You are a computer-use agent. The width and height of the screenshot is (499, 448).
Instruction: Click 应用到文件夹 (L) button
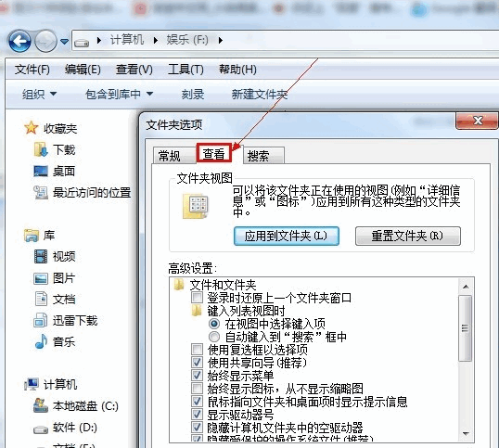[x=287, y=236]
